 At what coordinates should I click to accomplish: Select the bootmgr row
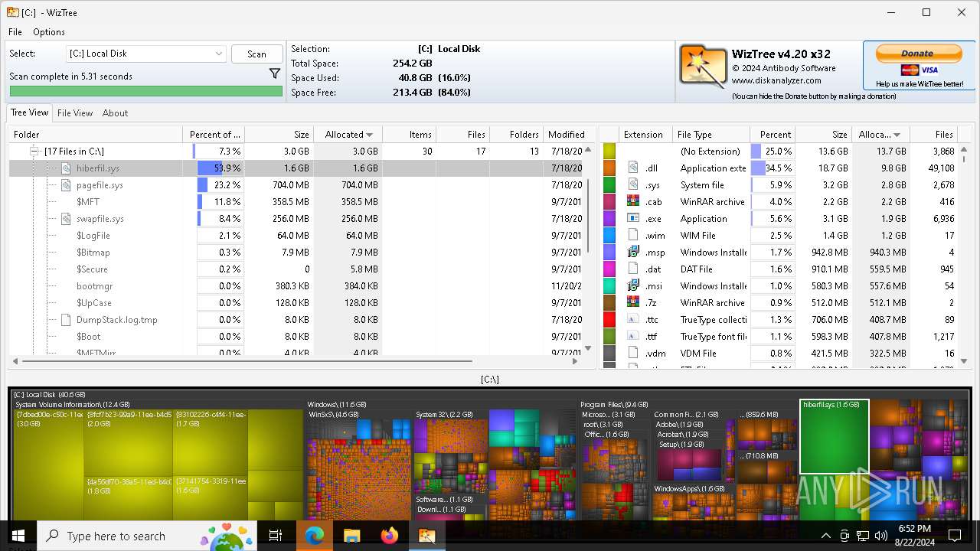298,286
